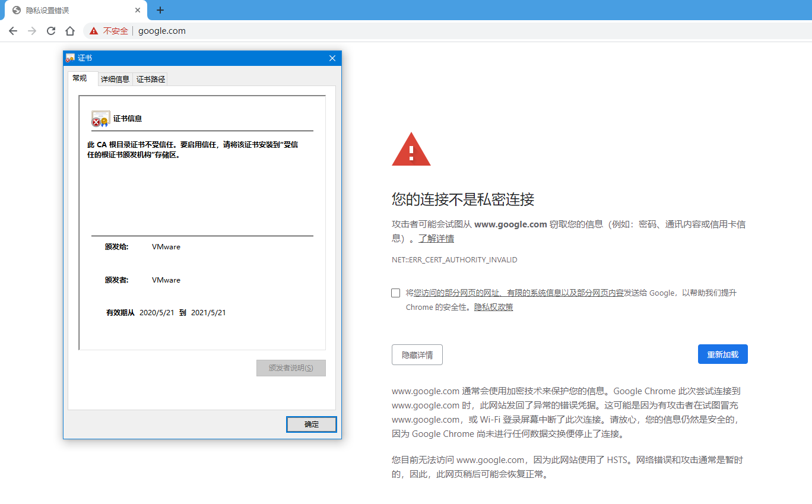This screenshot has width=812, height=504.
Task: Click the NET::ERR_CERT_AUTHORITY_INVALID error code
Action: [455, 260]
